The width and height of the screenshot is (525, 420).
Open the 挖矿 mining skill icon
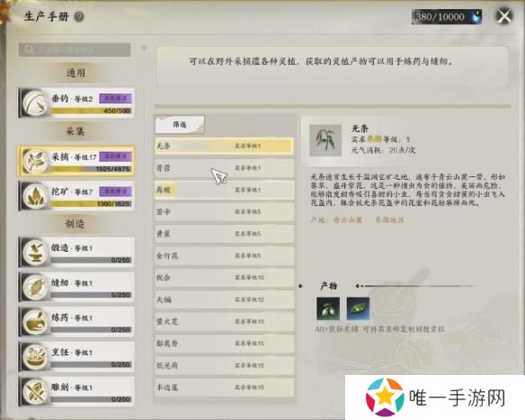tap(35, 196)
